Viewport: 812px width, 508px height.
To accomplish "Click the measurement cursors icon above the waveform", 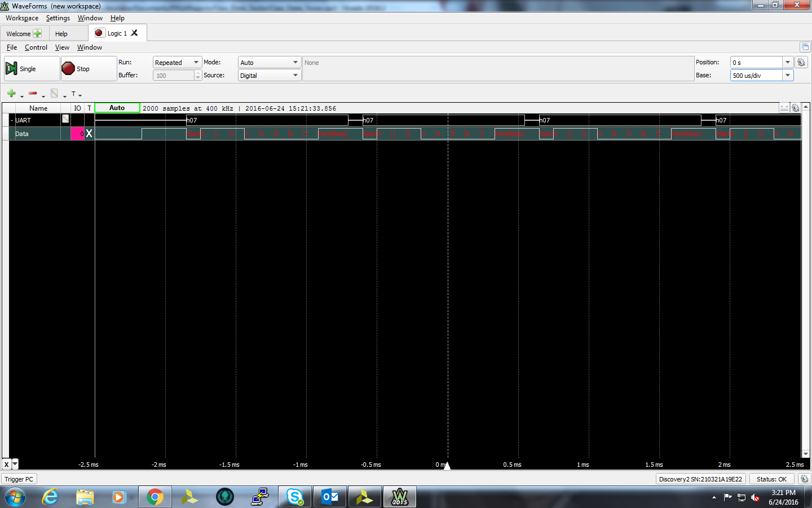I will click(784, 108).
